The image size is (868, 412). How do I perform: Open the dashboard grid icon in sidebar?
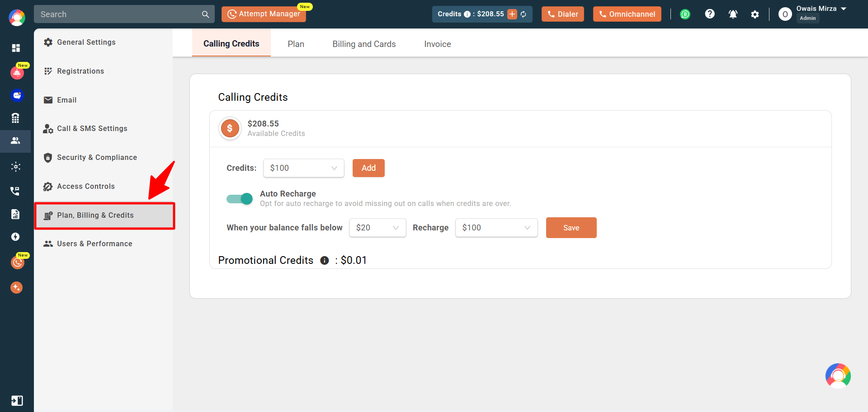point(16,48)
